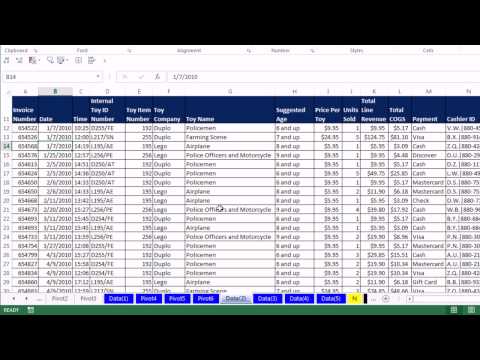Click the formula bar showing 1/7/2010

click(x=323, y=77)
